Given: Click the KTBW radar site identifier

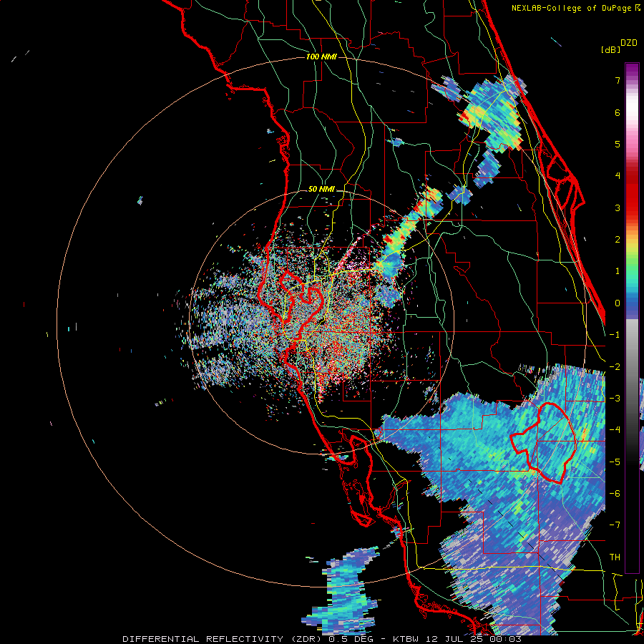Looking at the screenshot, I should pyautogui.click(x=407, y=639).
